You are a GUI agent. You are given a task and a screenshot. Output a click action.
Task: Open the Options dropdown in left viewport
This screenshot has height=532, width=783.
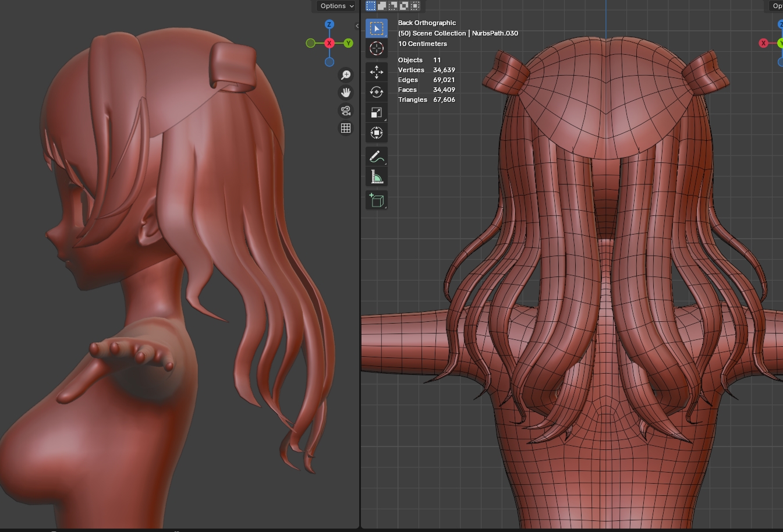coord(336,6)
